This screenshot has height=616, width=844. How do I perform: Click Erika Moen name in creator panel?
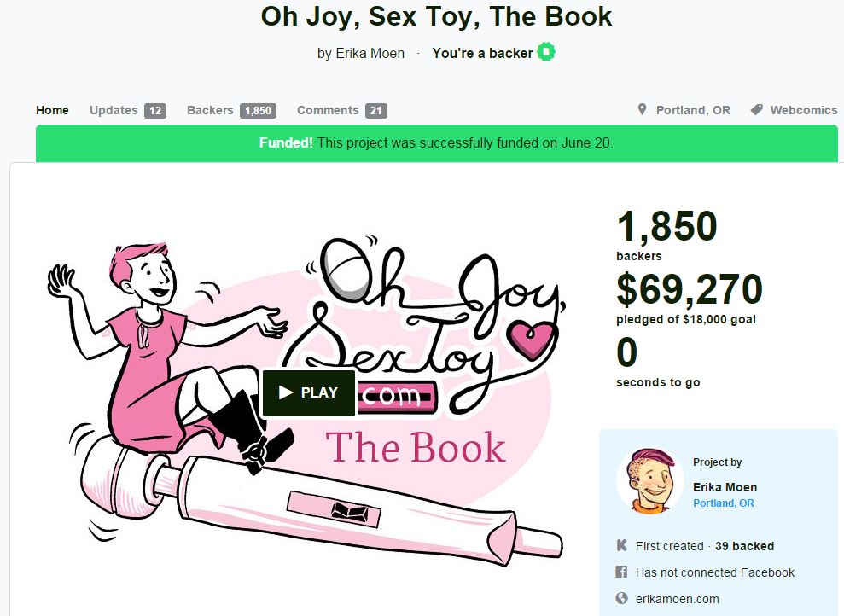click(725, 487)
